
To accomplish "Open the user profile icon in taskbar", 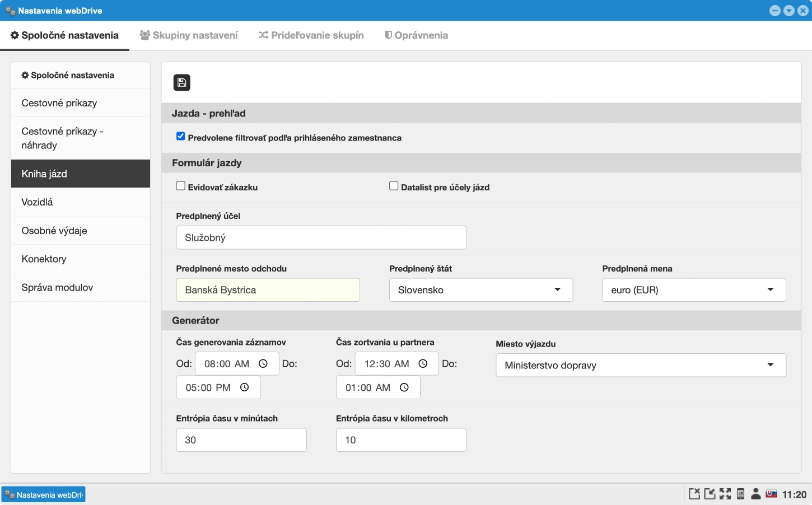I will click(755, 494).
